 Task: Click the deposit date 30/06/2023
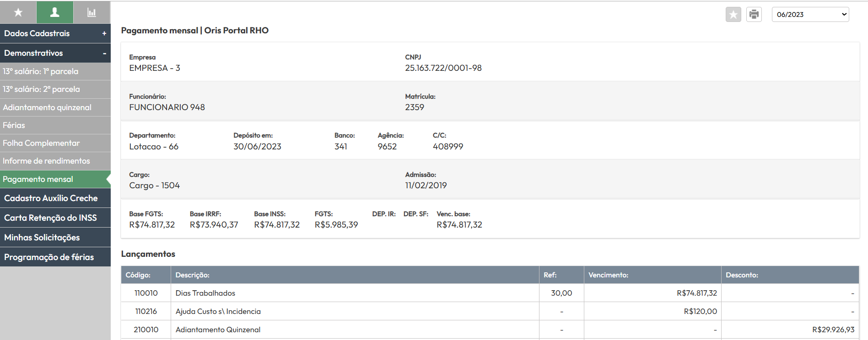pos(257,147)
